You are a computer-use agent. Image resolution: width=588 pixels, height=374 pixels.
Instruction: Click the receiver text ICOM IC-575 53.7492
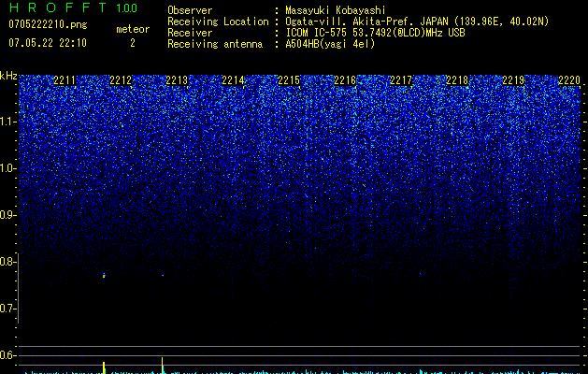tap(337, 33)
